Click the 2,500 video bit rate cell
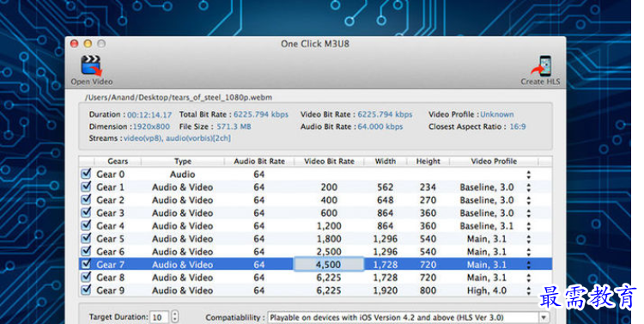 [329, 252]
